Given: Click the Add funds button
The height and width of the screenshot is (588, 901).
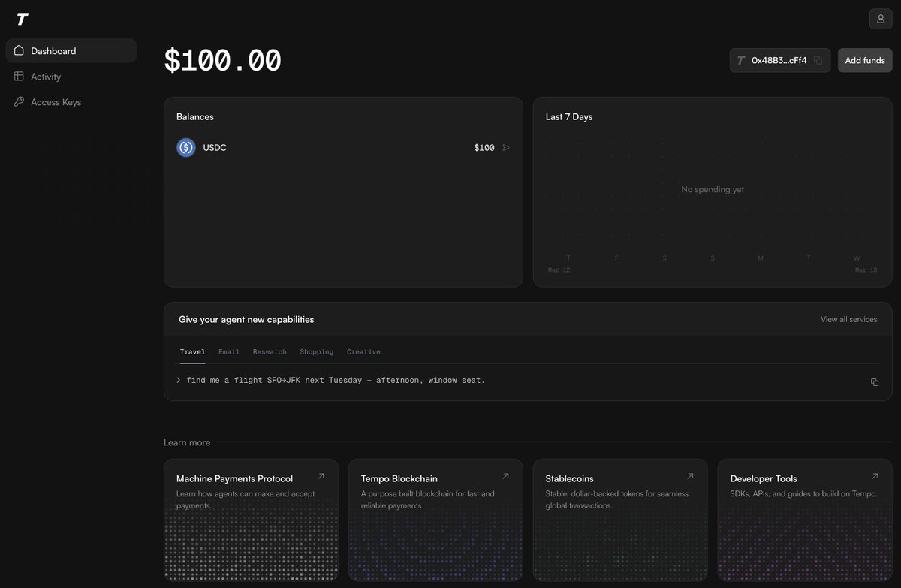Looking at the screenshot, I should 865,60.
